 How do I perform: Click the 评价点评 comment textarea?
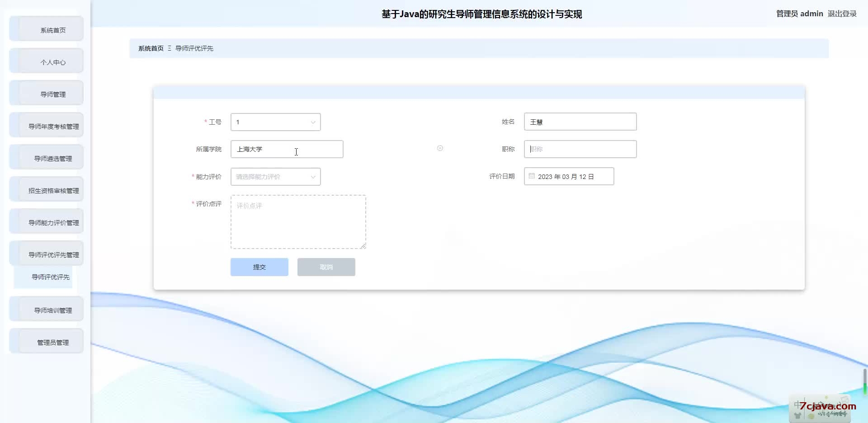click(x=298, y=222)
